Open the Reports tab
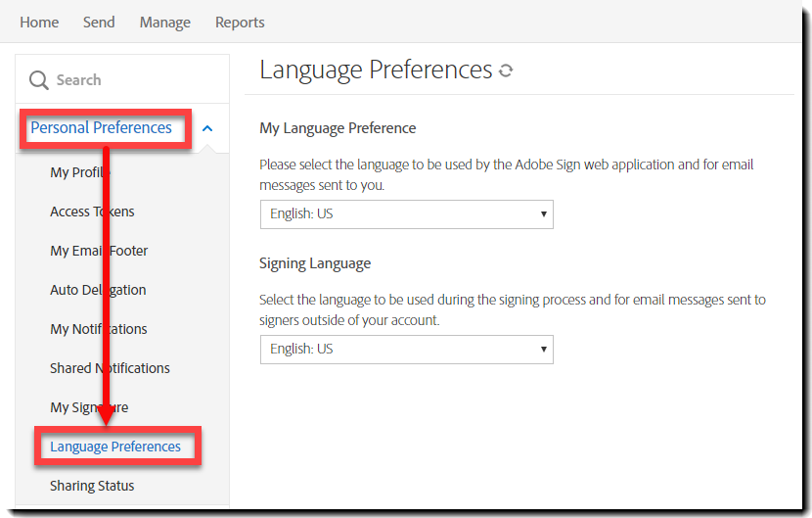 [240, 22]
